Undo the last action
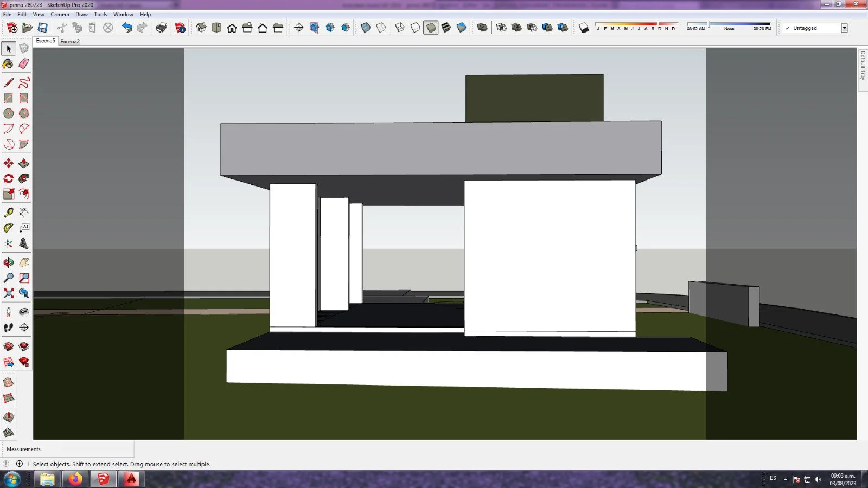The height and width of the screenshot is (488, 868). click(127, 28)
